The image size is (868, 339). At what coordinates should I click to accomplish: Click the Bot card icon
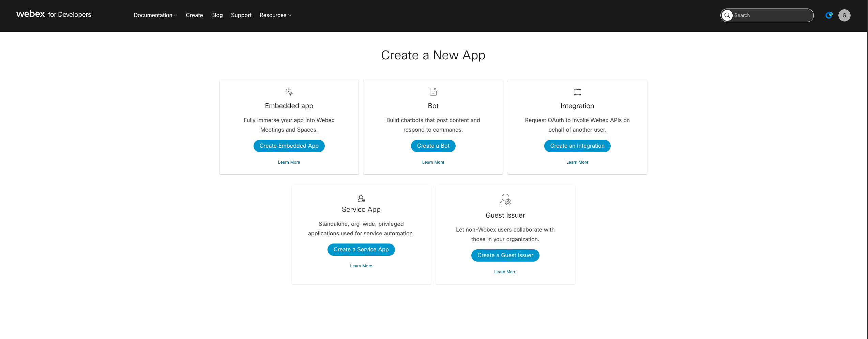433,92
